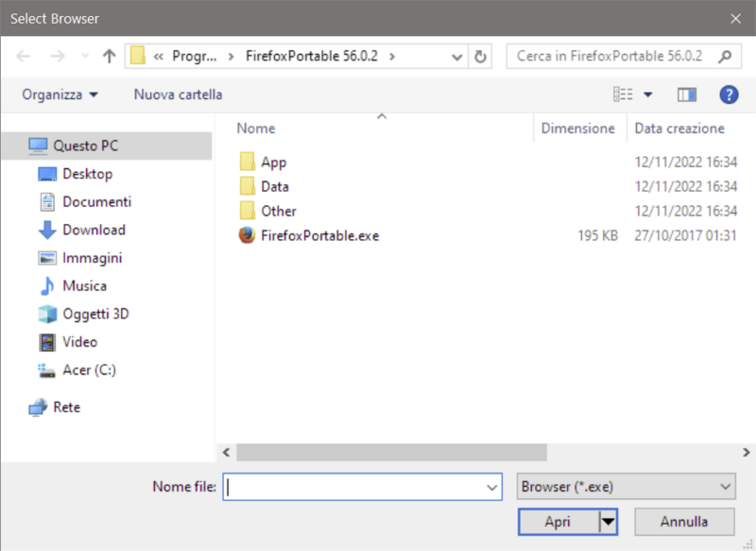Viewport: 756px width, 551px height.
Task: Open the Organizza menu
Action: click(x=60, y=95)
